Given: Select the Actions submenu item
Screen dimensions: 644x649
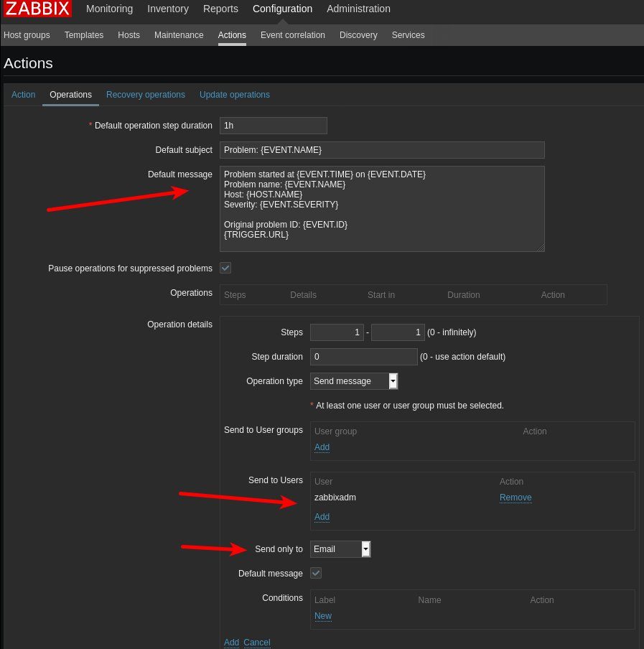Looking at the screenshot, I should (232, 35).
